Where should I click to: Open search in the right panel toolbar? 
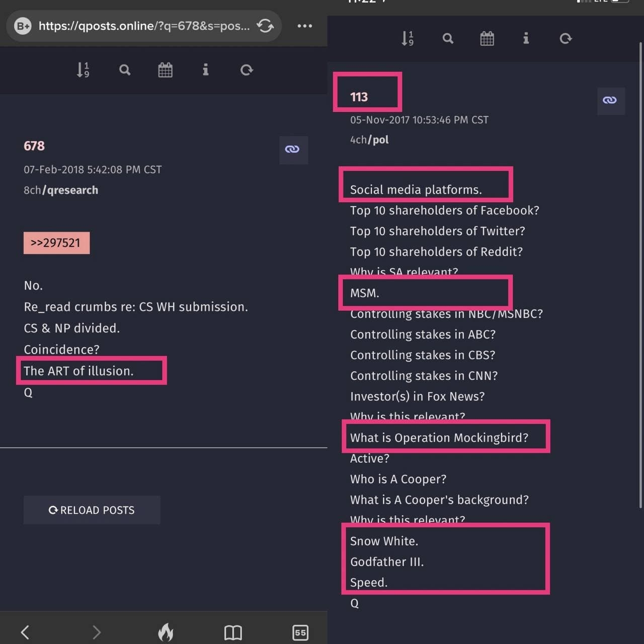click(x=448, y=38)
